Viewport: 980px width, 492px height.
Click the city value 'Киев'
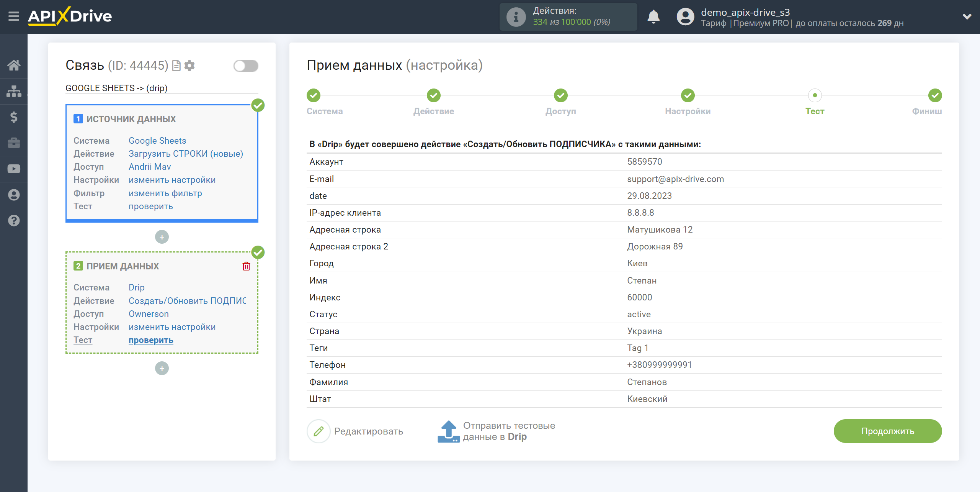[637, 263]
